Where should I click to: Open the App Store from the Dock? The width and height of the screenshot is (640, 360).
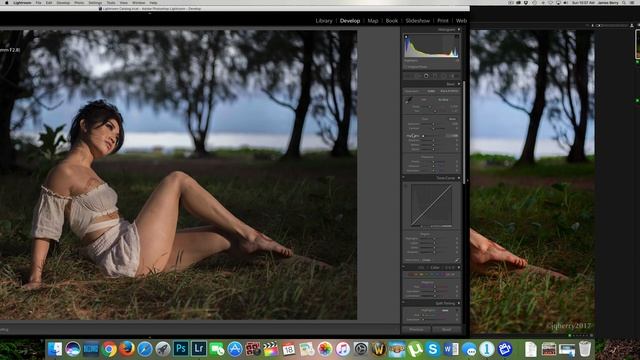(235, 349)
